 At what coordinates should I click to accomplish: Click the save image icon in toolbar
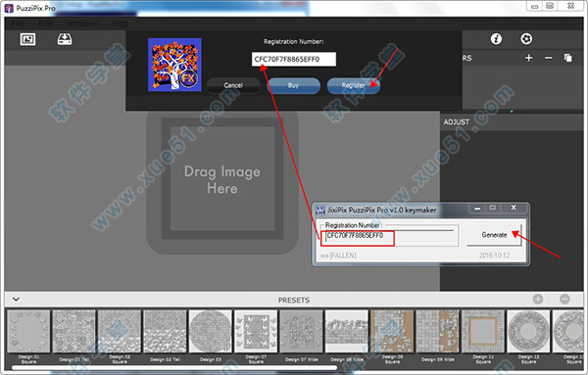pos(65,39)
